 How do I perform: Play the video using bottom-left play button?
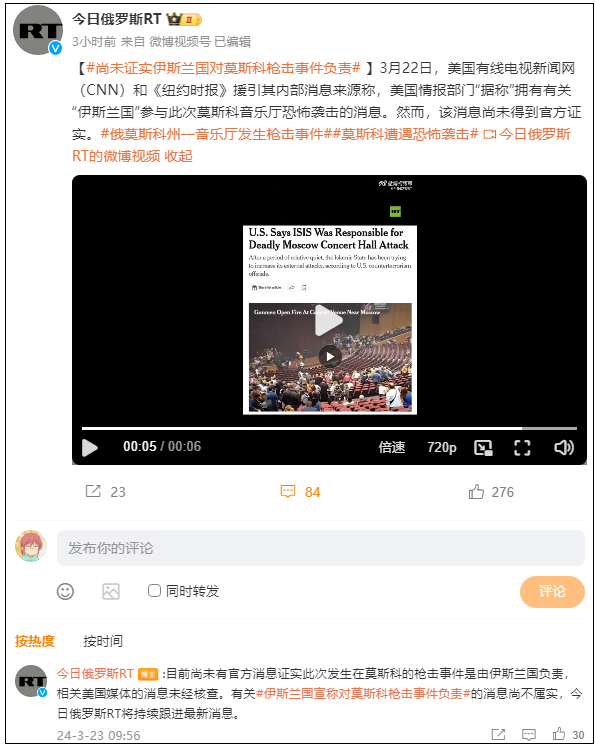click(x=89, y=448)
